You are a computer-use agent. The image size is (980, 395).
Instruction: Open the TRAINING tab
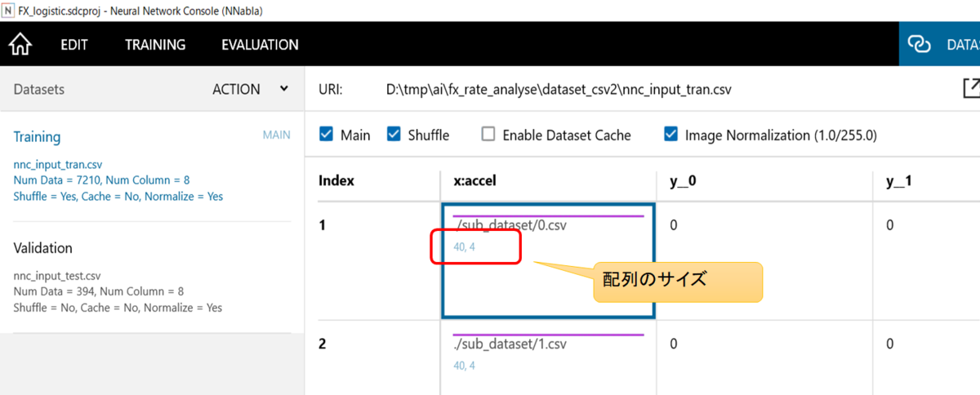(x=155, y=45)
